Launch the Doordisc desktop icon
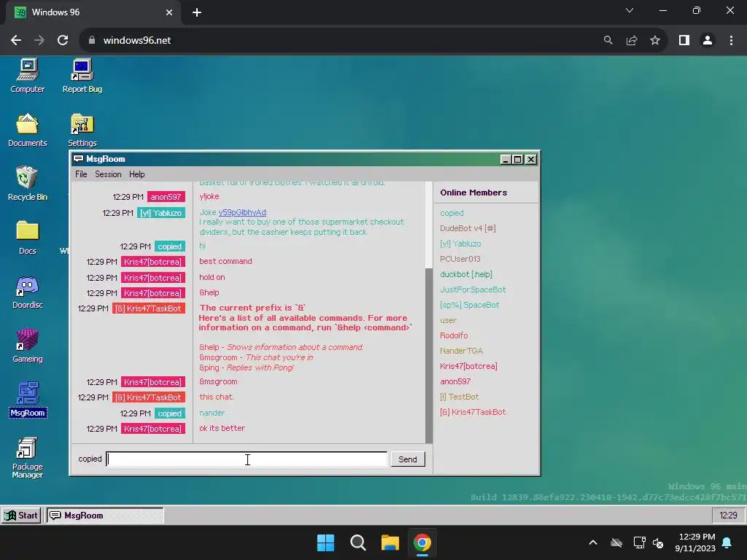747x560 pixels. click(28, 292)
